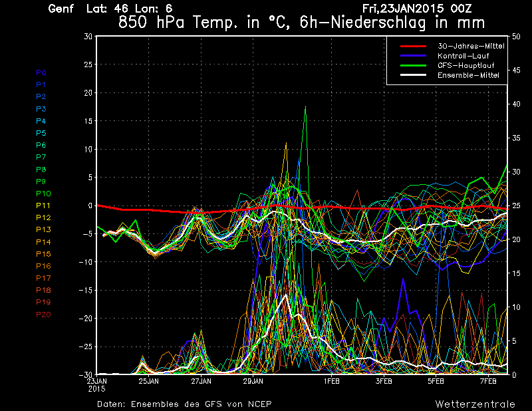Click the 25JAN date on the x-axis
The height and width of the screenshot is (411, 532).
tap(148, 381)
